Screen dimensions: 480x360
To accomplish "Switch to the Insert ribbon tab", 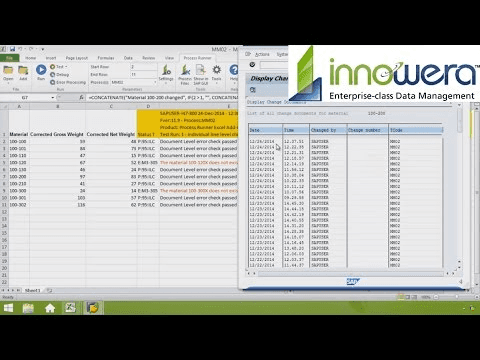I will (51, 58).
